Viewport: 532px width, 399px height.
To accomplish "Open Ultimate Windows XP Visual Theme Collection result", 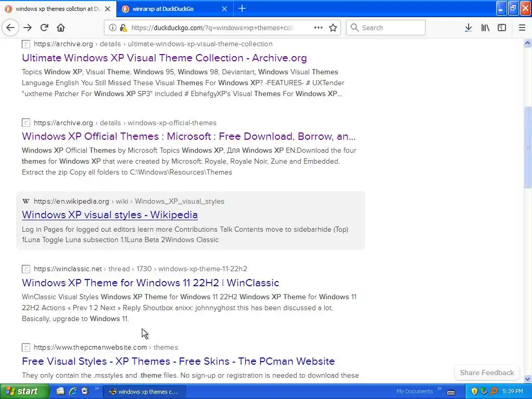I will (x=164, y=58).
